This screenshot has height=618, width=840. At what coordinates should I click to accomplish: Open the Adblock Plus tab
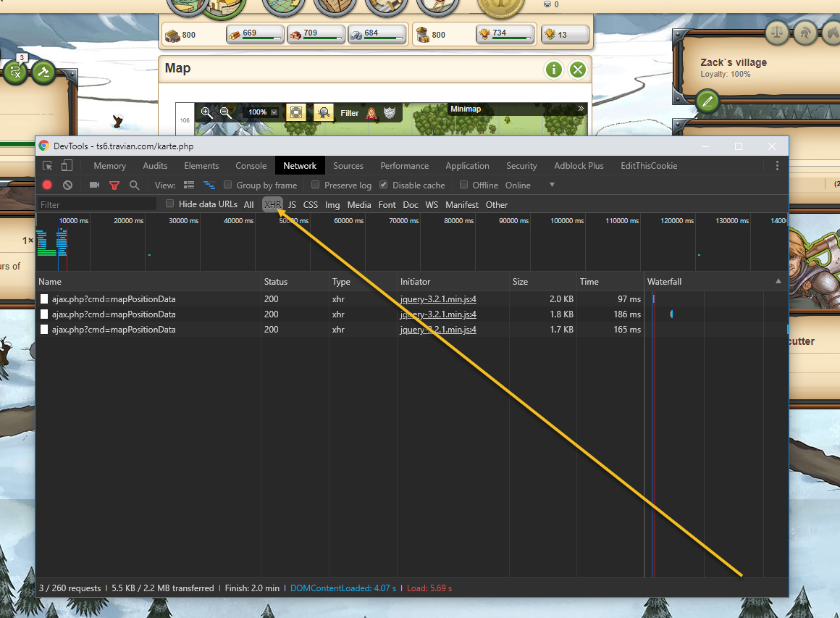(x=579, y=166)
